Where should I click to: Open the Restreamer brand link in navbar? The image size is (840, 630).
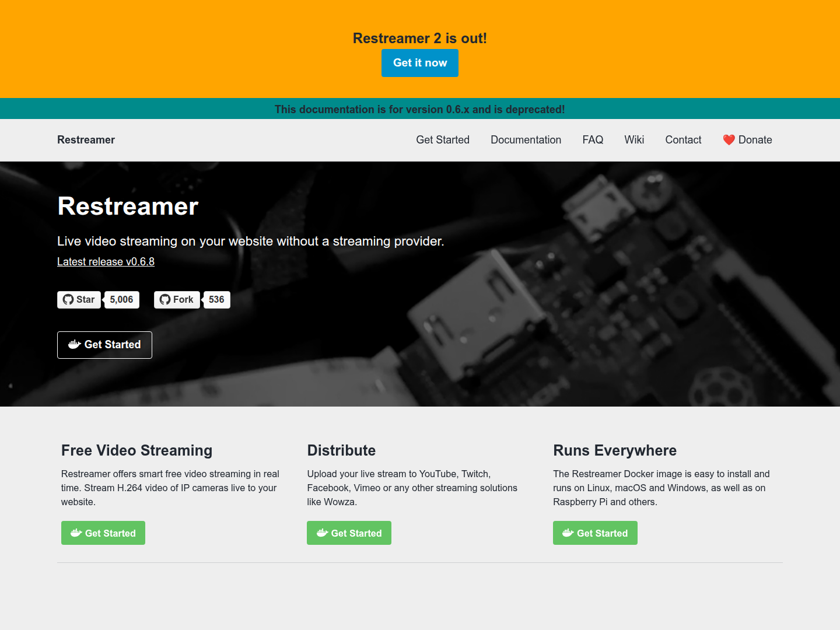[86, 140]
